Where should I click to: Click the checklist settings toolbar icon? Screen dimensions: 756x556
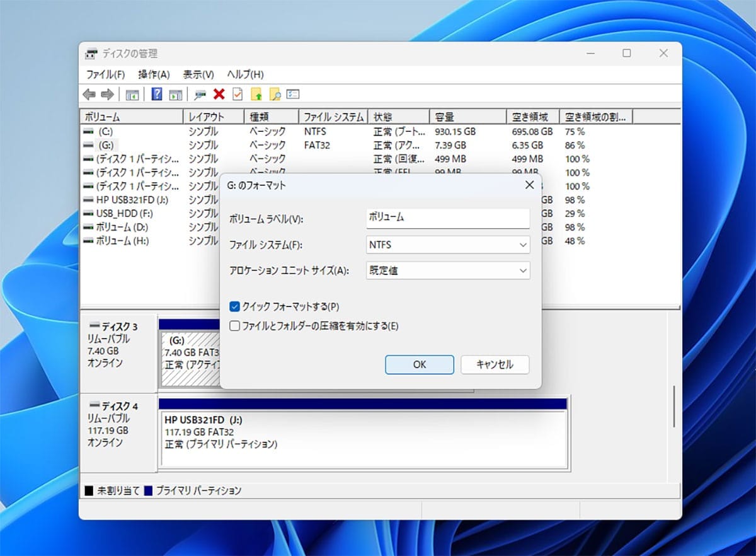point(293,95)
